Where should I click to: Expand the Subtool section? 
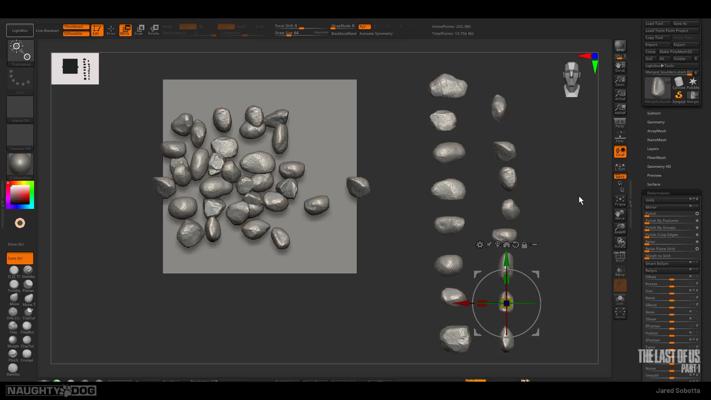pos(654,113)
